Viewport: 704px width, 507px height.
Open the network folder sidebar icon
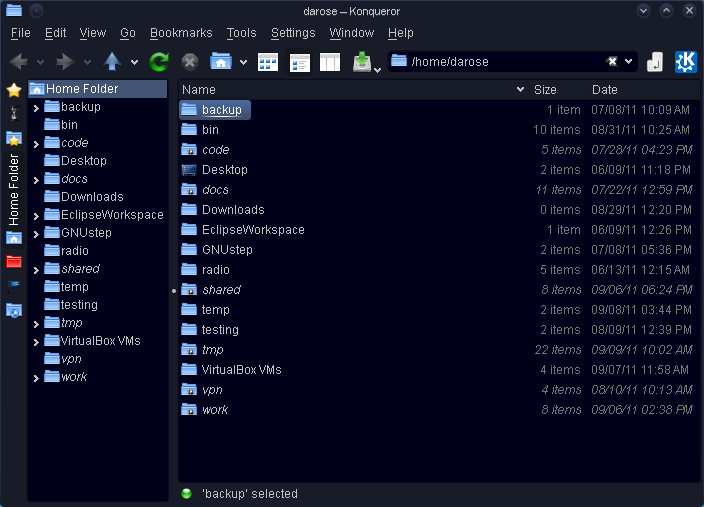pos(14,310)
